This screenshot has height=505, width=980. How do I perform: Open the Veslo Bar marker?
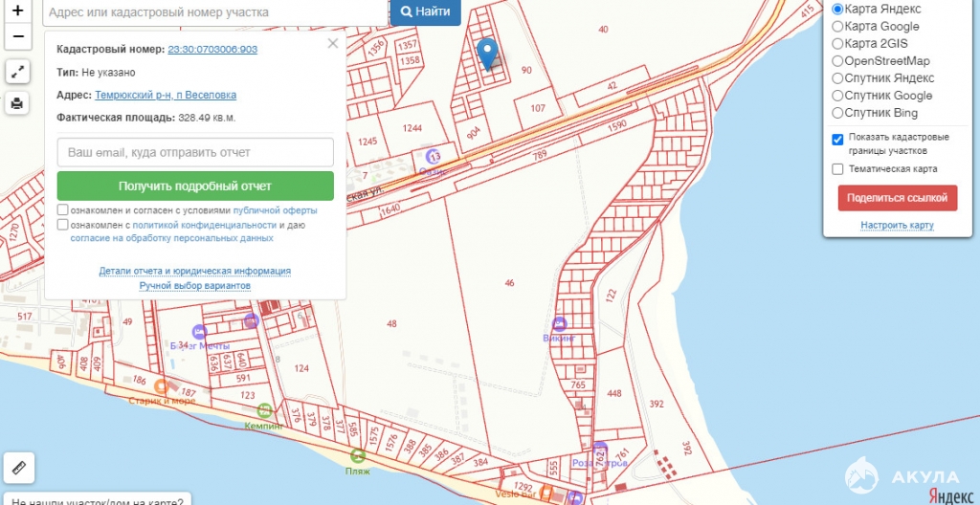coord(546,494)
